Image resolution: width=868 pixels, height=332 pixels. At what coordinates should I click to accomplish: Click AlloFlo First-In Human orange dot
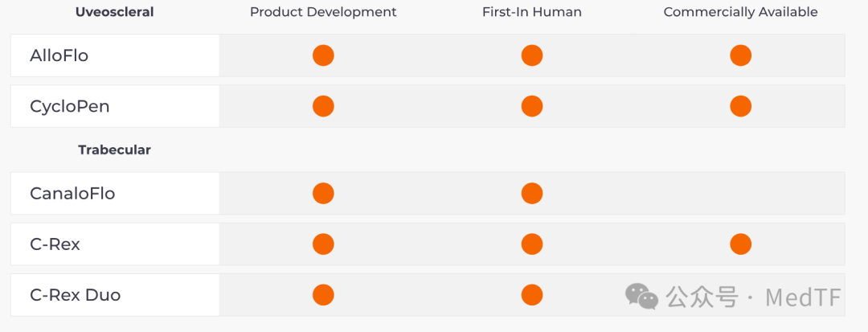tap(532, 55)
